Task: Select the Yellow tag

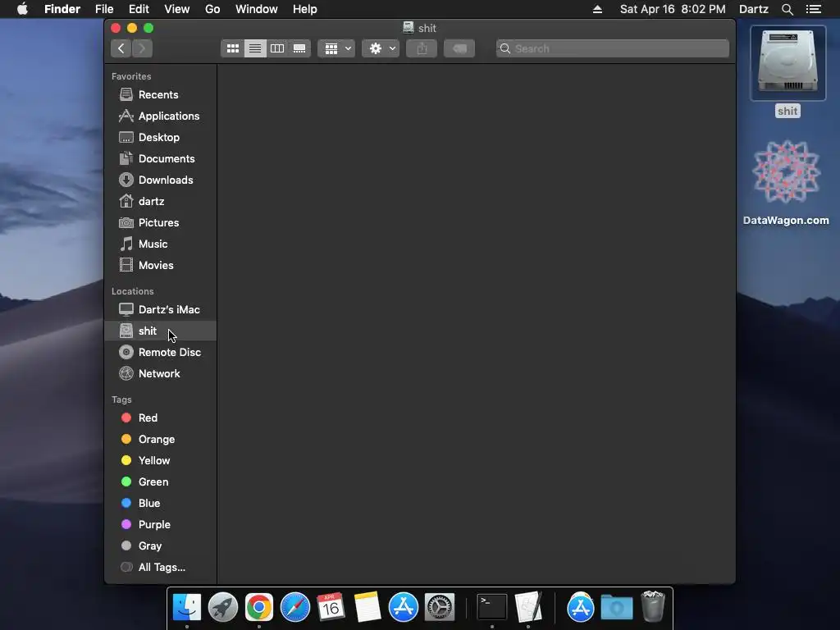Action: pos(161,461)
